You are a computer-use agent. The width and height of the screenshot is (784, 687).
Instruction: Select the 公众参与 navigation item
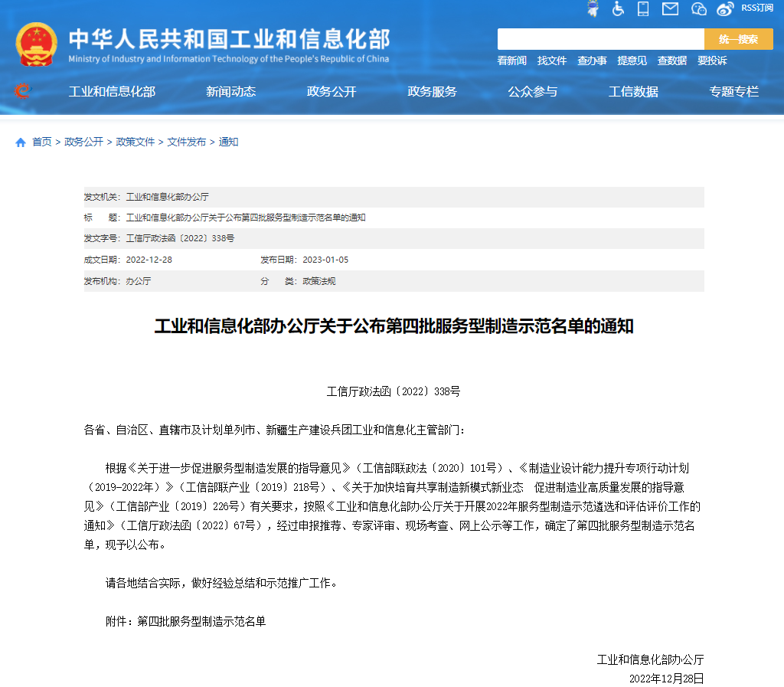point(533,91)
